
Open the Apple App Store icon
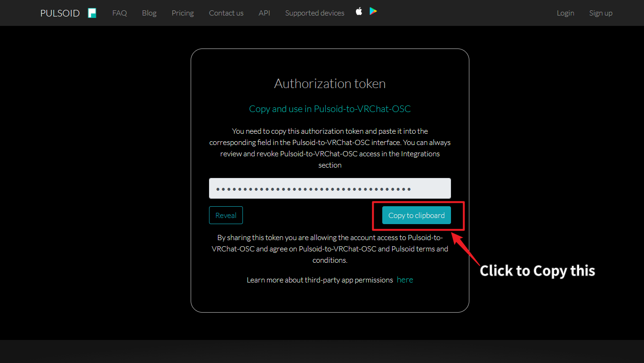[359, 11]
